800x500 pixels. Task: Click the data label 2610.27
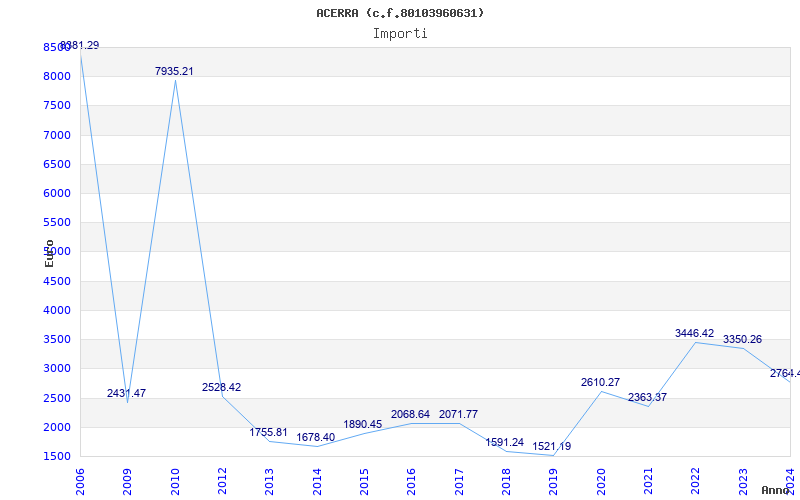(601, 382)
